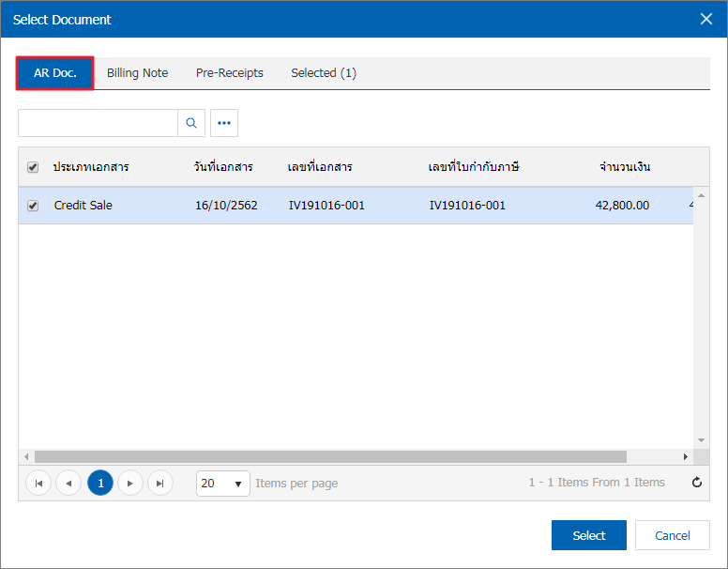Click the horizontal scrollbar thumb

330,457
